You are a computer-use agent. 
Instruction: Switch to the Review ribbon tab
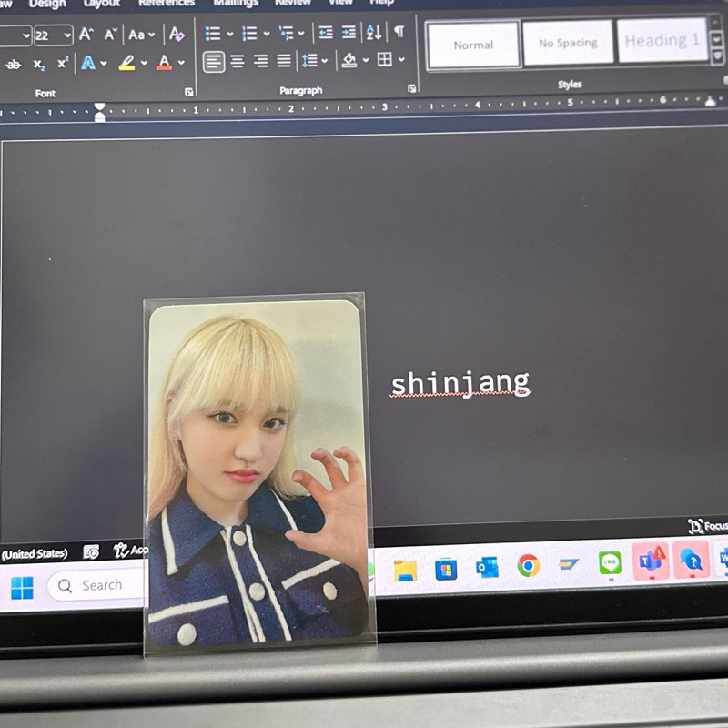293,4
